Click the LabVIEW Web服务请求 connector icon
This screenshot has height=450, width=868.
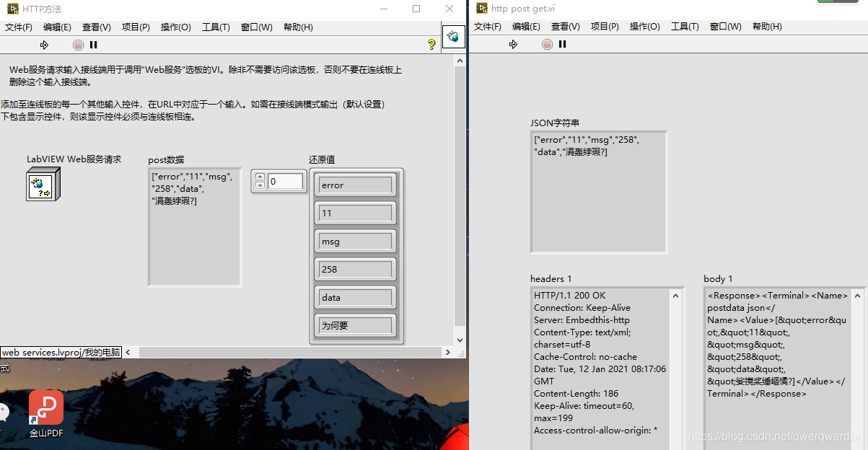tap(41, 184)
